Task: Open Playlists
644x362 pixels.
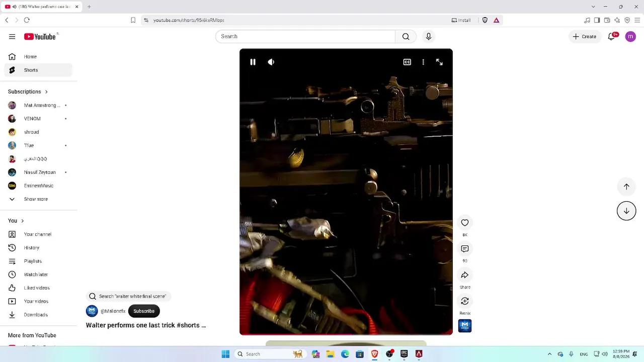Action: point(38,261)
